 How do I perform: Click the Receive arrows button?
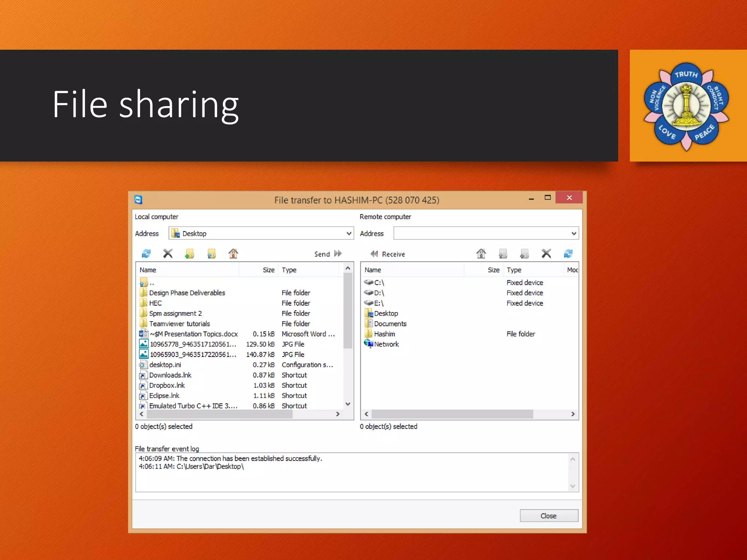(374, 254)
